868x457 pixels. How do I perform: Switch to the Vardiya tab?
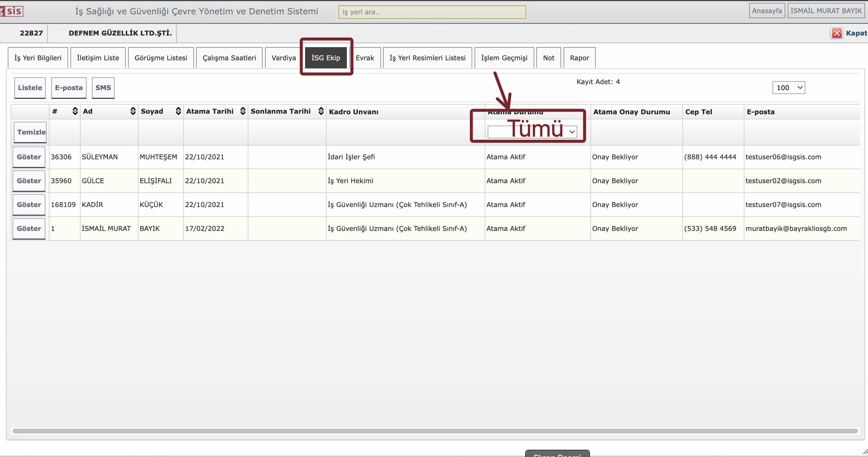pyautogui.click(x=283, y=58)
